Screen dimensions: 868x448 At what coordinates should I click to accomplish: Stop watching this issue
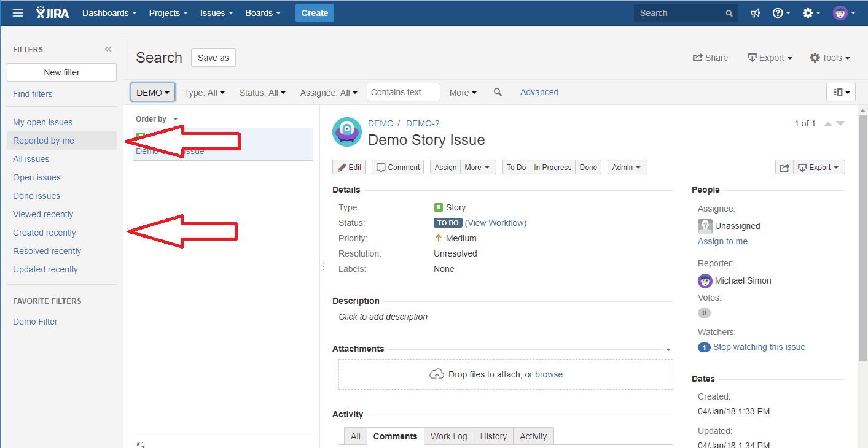[x=759, y=347]
